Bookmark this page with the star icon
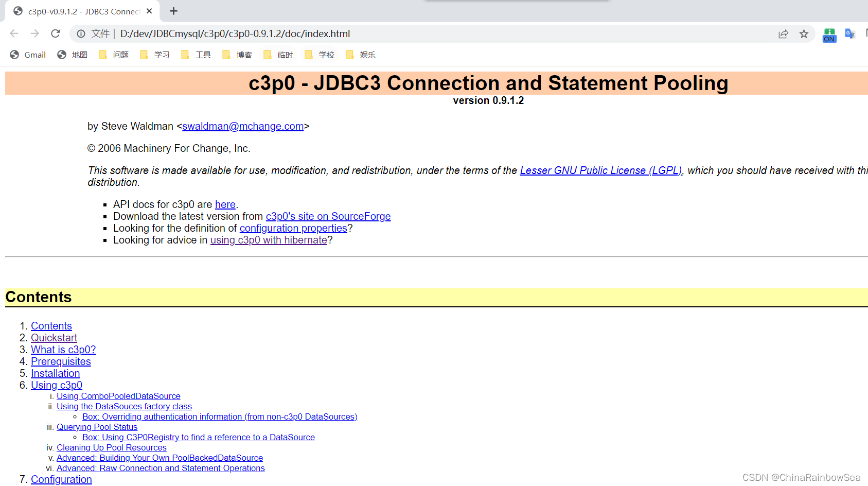This screenshot has height=486, width=868. pyautogui.click(x=804, y=34)
